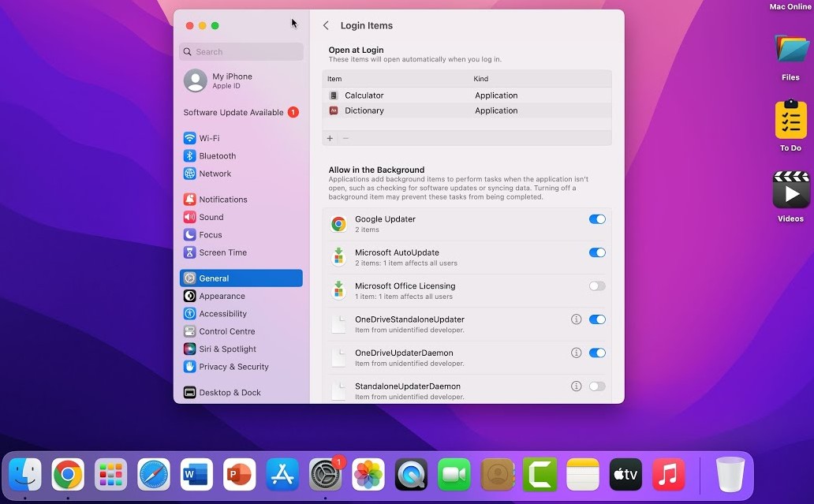The height and width of the screenshot is (504, 814).
Task: Add a new login item with plus button
Action: (329, 138)
